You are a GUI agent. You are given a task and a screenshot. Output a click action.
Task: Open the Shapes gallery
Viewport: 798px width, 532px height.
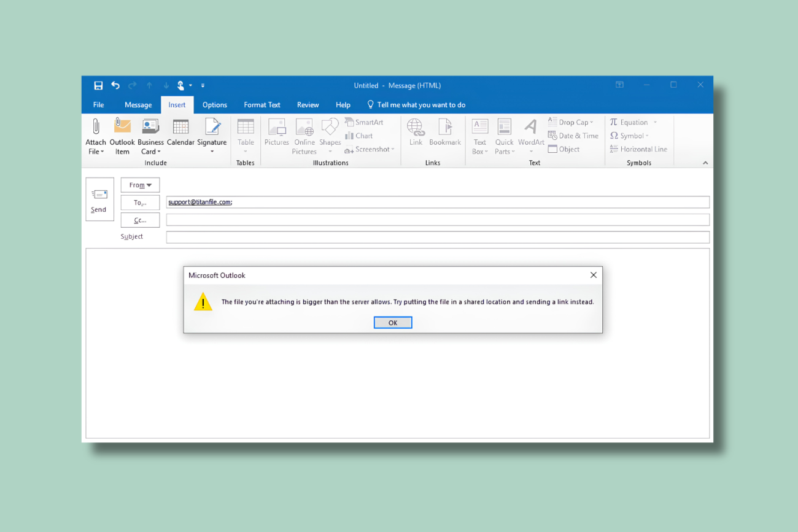(x=330, y=136)
